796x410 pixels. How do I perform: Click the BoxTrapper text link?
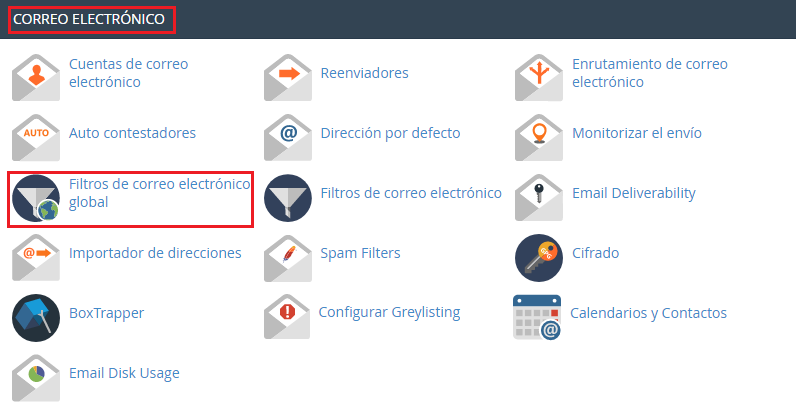click(x=107, y=313)
